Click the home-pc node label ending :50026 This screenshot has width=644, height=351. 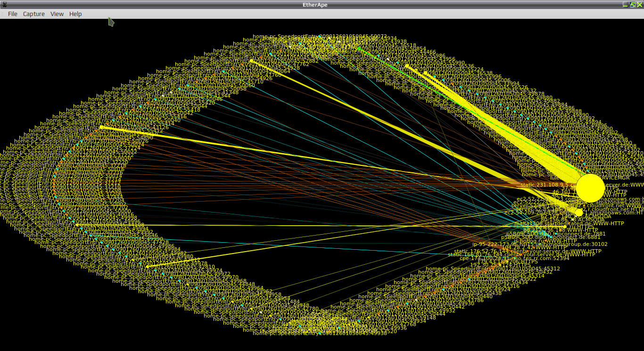tap(82, 141)
